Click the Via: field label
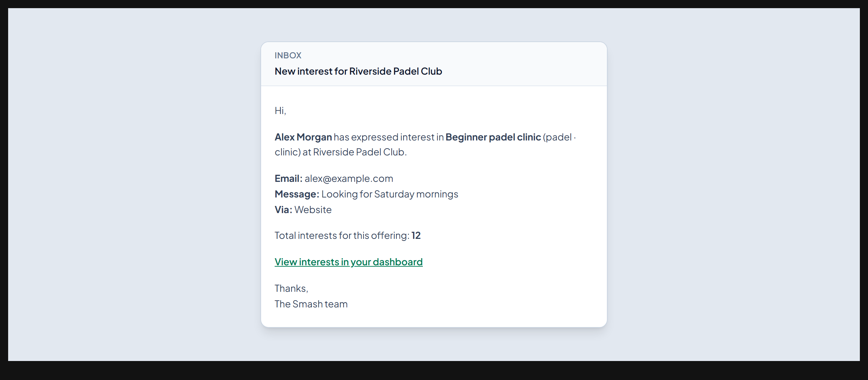The height and width of the screenshot is (380, 868). (283, 210)
